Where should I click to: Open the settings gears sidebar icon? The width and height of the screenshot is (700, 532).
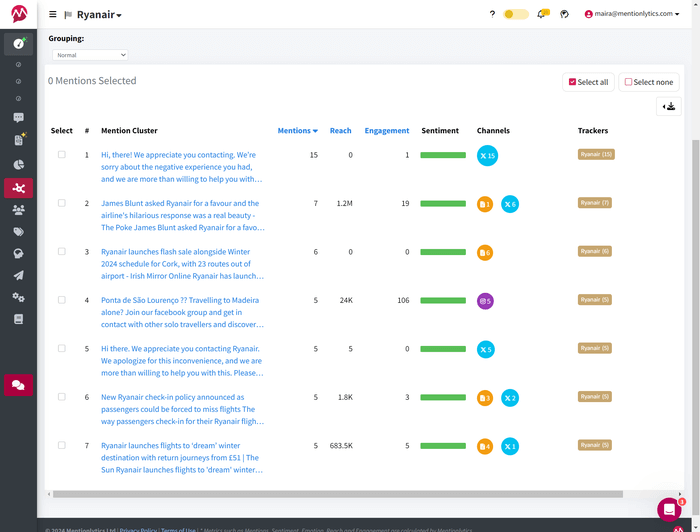coord(19,297)
